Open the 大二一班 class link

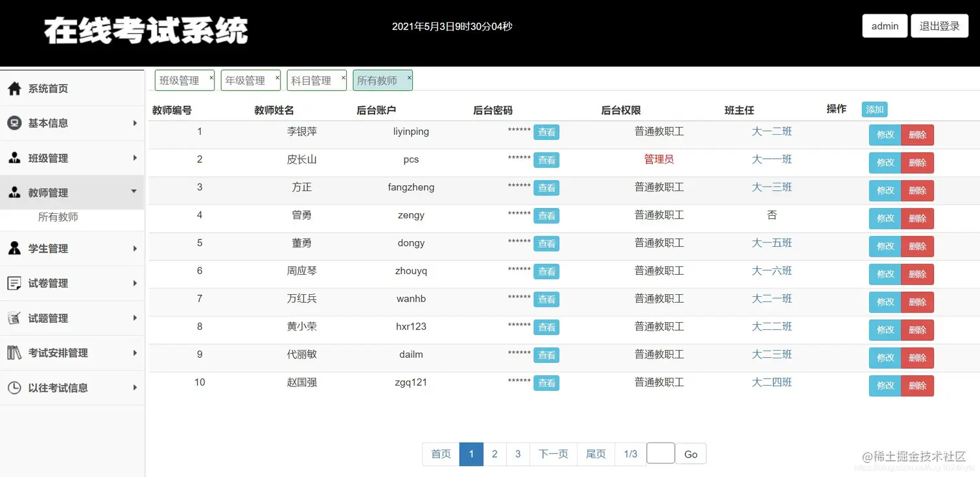(x=772, y=299)
